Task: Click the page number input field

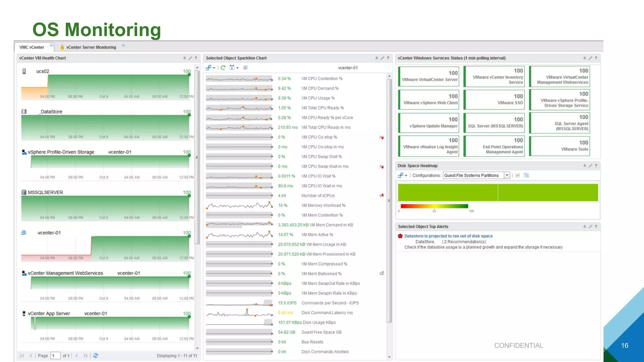Action: [x=55, y=355]
